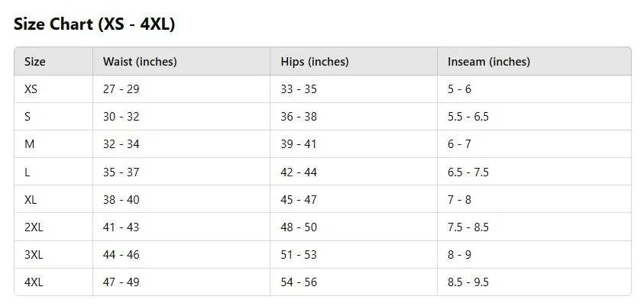
Task: Click waist measurement 41 - 43
Action: tap(121, 227)
